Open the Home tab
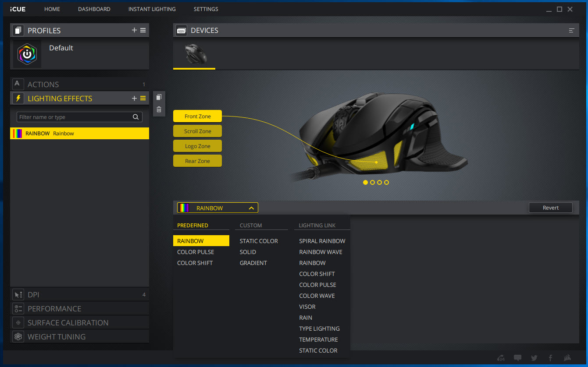588x367 pixels. pyautogui.click(x=52, y=9)
